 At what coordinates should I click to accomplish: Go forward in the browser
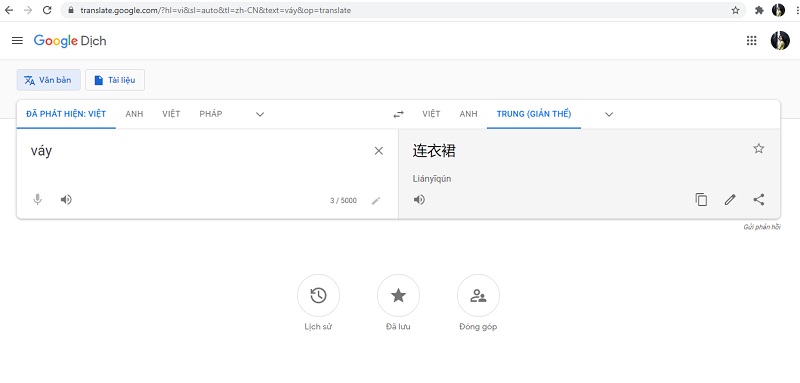click(x=28, y=10)
